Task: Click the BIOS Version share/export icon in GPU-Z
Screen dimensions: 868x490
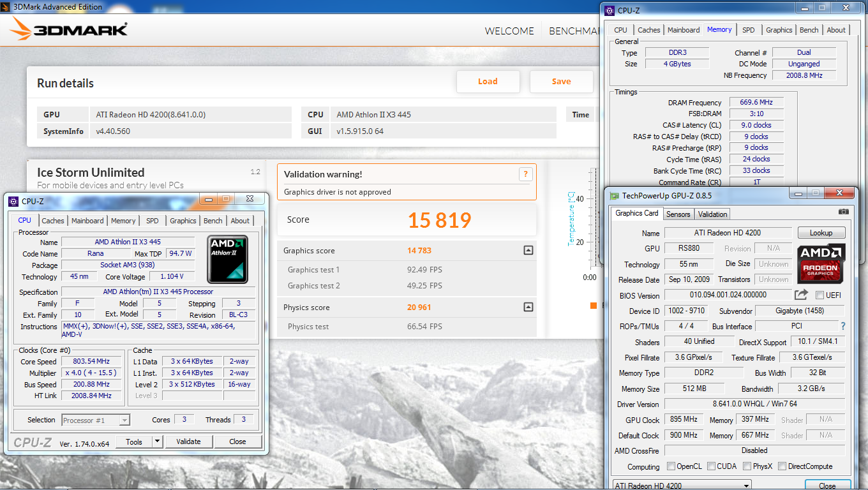Action: (801, 295)
